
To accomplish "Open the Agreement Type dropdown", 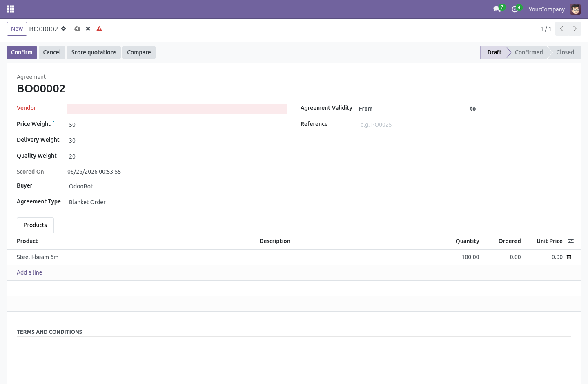I will 177,202.
